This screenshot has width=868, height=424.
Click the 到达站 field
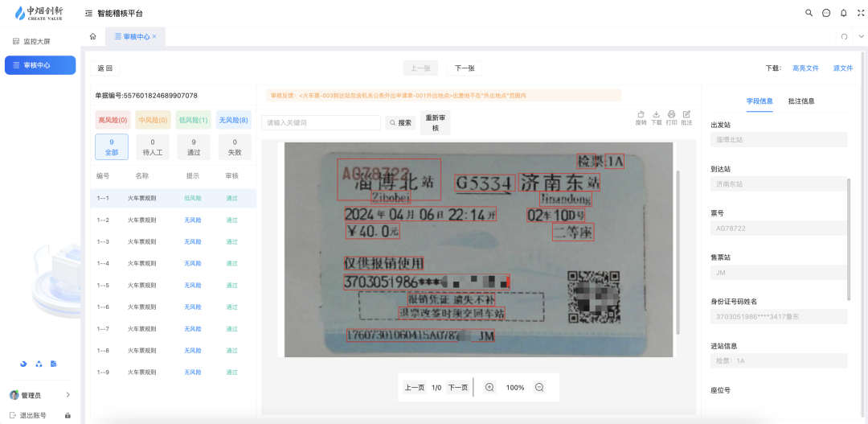coord(779,184)
